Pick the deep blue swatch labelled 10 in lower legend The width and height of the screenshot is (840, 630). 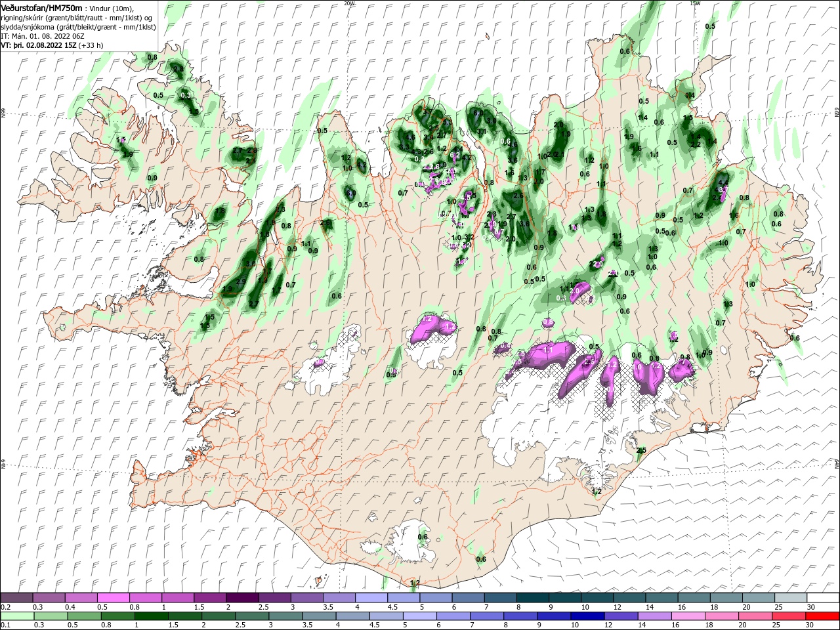(x=586, y=616)
